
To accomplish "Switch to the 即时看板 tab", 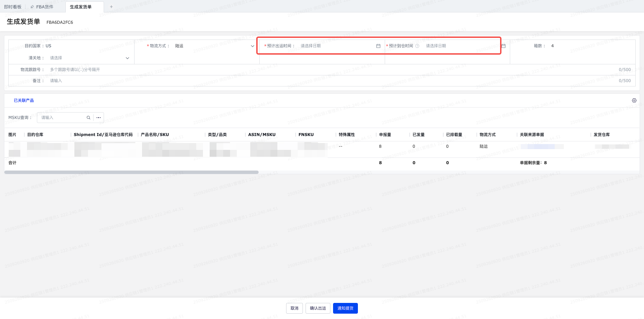I will click(13, 7).
